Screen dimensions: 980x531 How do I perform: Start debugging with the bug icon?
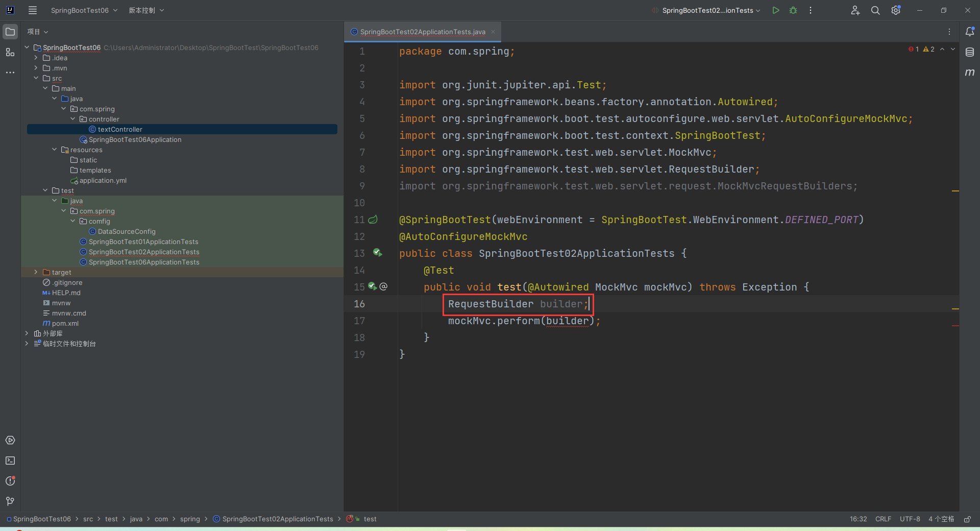tap(793, 10)
